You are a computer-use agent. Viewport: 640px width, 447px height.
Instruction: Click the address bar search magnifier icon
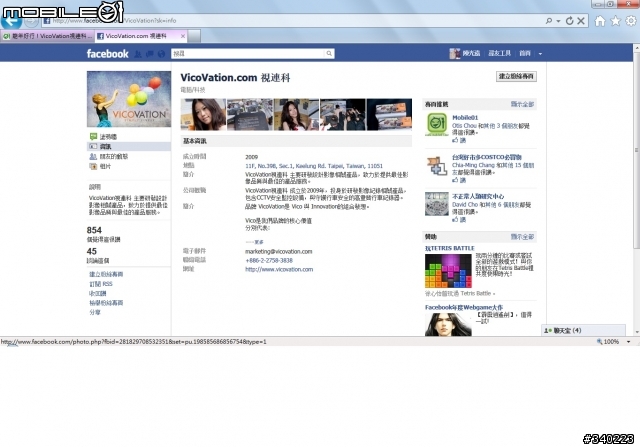(x=549, y=21)
